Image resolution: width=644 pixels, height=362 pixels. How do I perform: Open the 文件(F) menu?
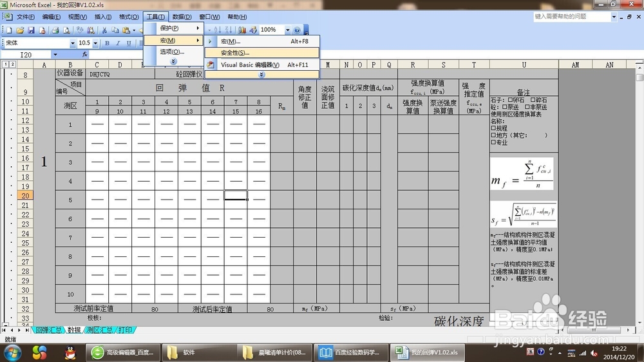coord(26,17)
